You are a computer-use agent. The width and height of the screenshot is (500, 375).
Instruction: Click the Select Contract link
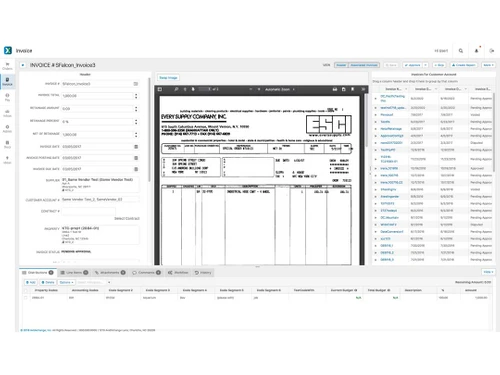[127, 219]
